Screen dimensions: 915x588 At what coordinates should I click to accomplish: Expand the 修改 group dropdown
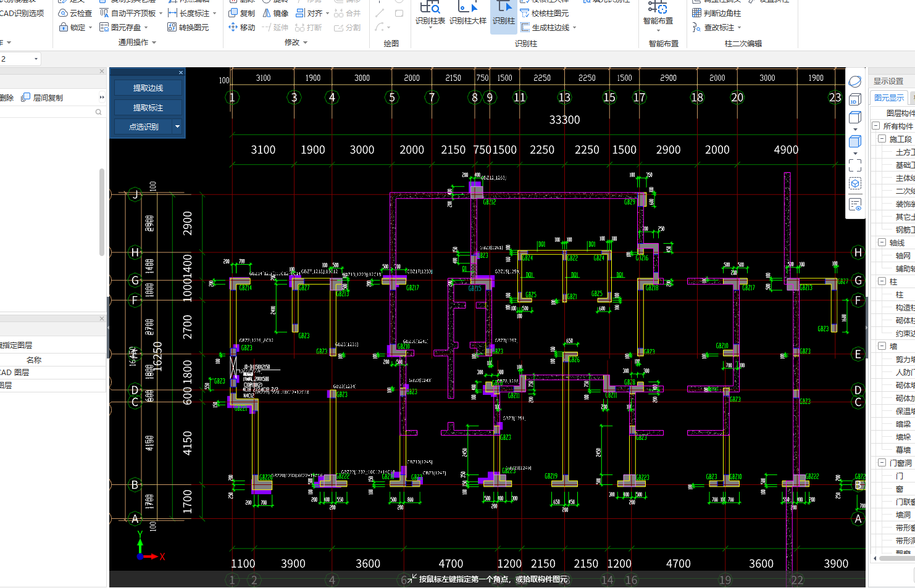point(305,43)
